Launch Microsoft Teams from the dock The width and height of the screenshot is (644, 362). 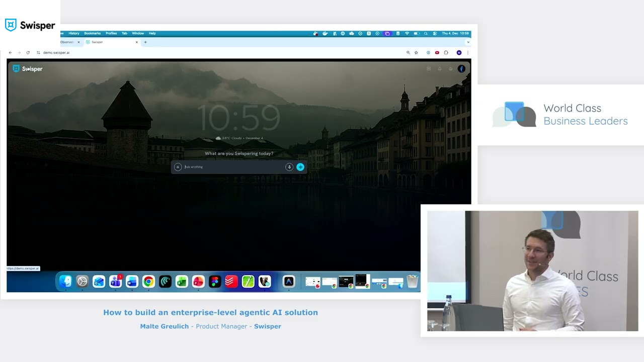point(116,282)
